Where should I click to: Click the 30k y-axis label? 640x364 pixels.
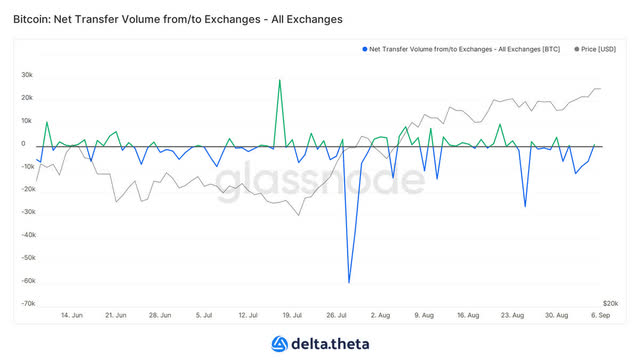pos(27,75)
